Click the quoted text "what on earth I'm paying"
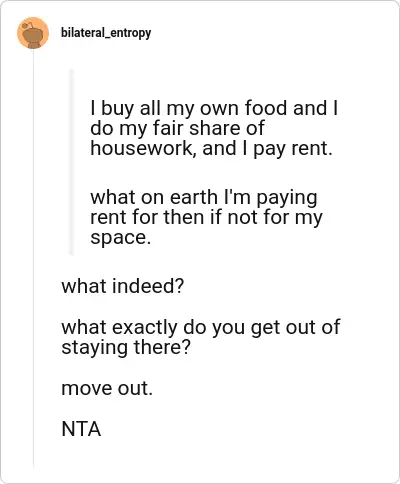The height and width of the screenshot is (484, 400). pos(204,198)
